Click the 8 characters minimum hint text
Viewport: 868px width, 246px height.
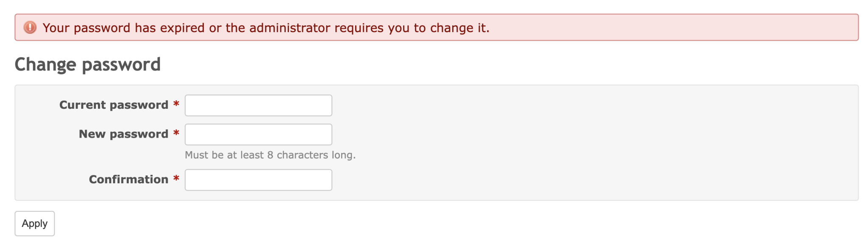[x=270, y=155]
